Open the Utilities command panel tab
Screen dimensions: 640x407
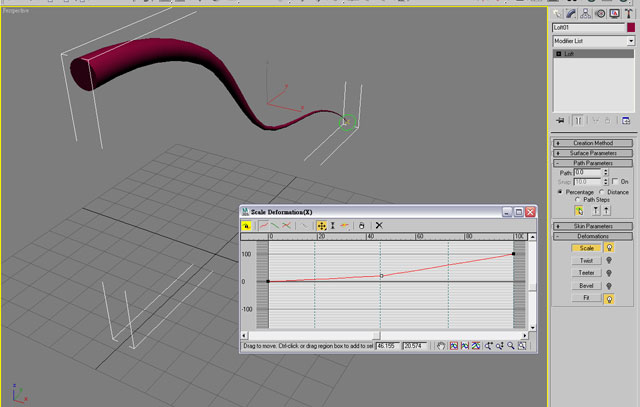click(629, 13)
